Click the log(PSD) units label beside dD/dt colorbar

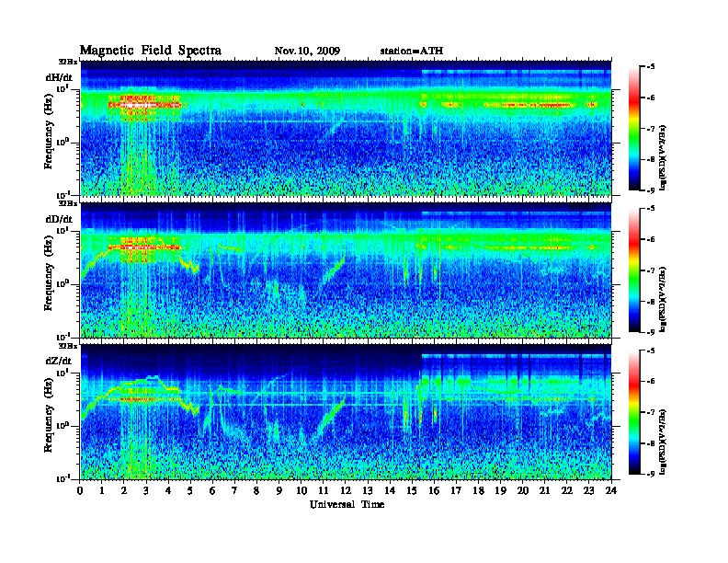coord(663,300)
